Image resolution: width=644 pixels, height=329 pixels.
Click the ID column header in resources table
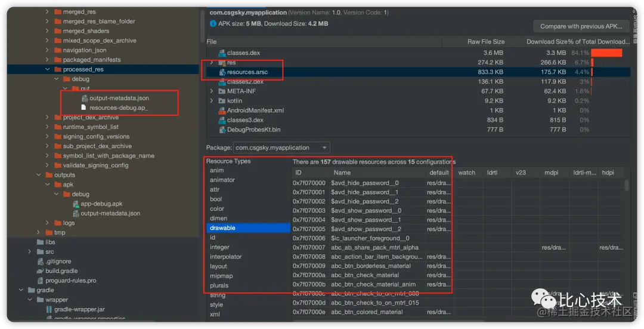click(298, 173)
